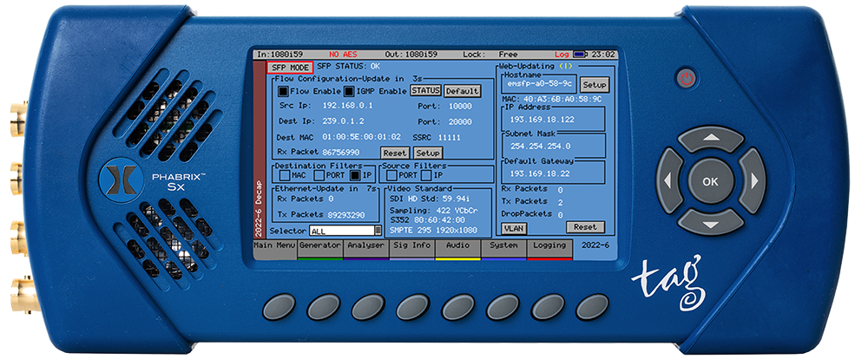Image resolution: width=868 pixels, height=359 pixels.
Task: Toggle the Flow Enable checkbox
Action: [283, 91]
